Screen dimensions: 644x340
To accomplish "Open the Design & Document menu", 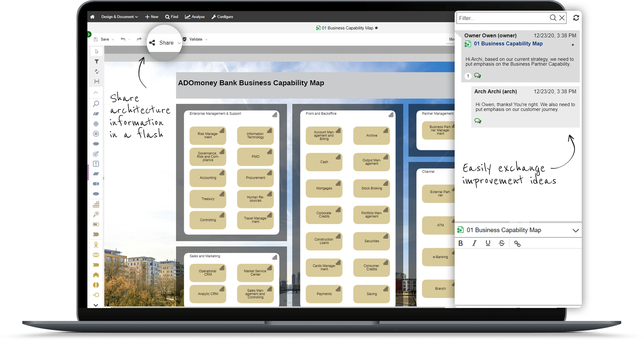I will coord(118,17).
